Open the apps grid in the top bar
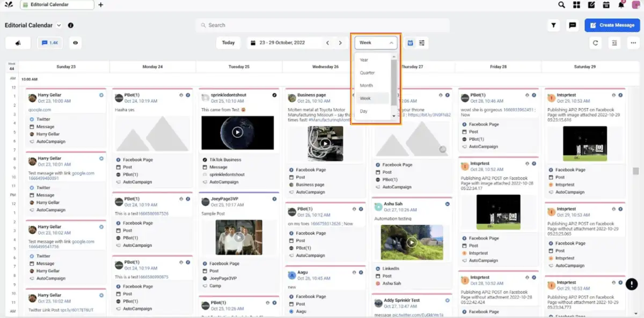Viewport: 644px width, 318px height. [x=576, y=5]
